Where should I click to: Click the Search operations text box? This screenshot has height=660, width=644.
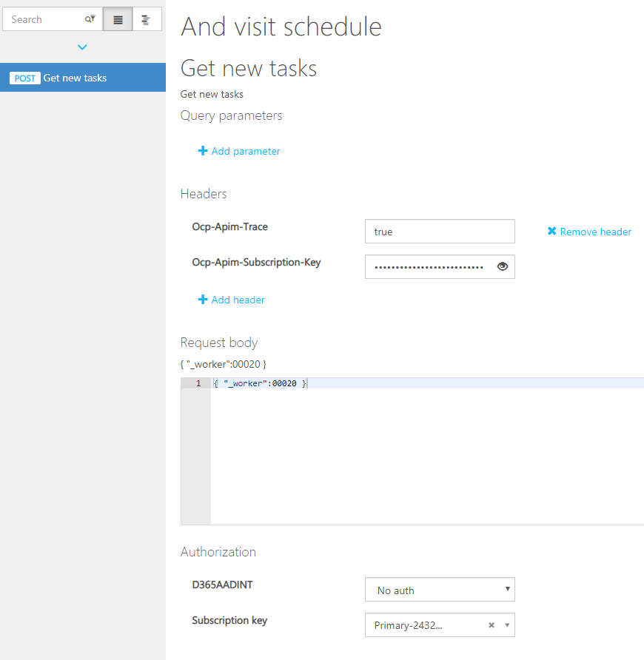point(43,20)
